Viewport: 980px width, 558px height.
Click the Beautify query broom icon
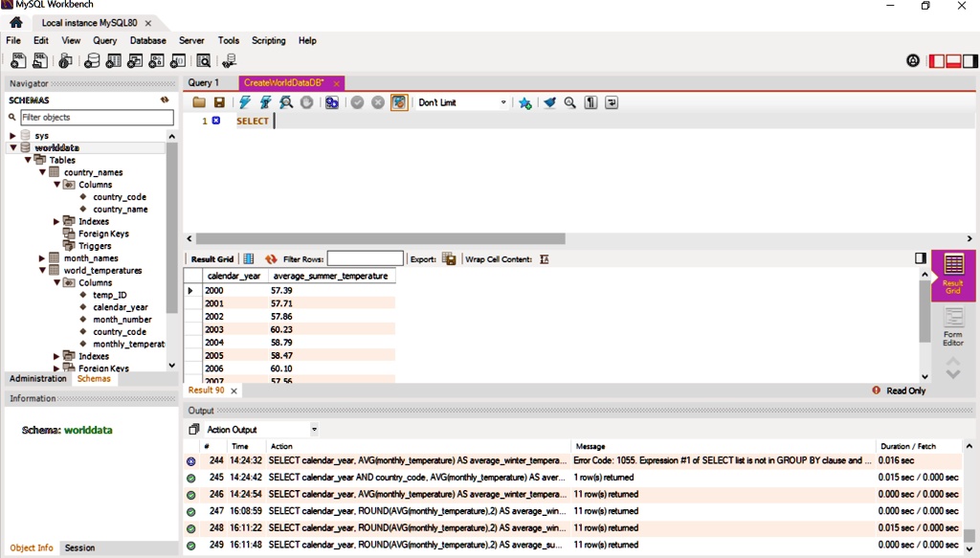pyautogui.click(x=549, y=102)
